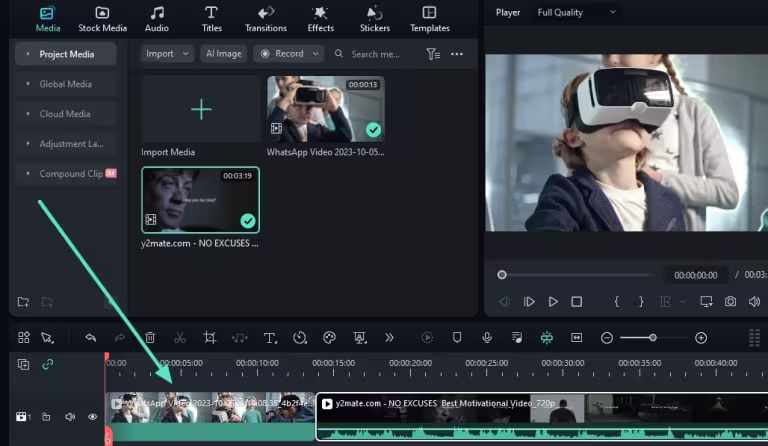Open the Templates tab

(x=430, y=19)
